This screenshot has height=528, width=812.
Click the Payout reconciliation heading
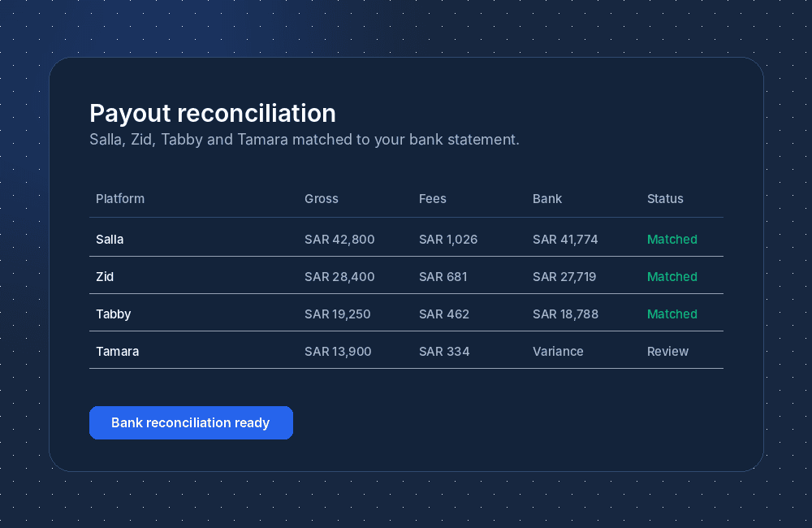213,114
